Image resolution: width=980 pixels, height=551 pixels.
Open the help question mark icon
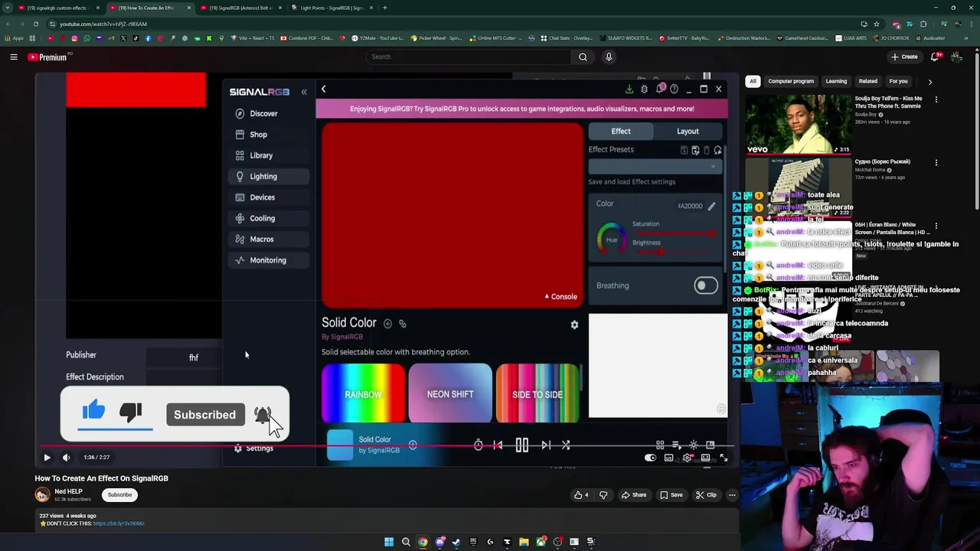coord(674,90)
